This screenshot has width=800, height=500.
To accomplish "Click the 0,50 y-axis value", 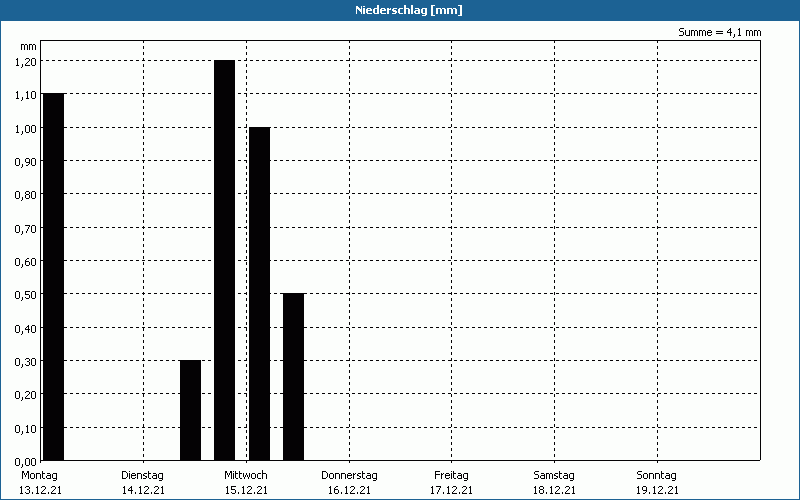I will (25, 294).
